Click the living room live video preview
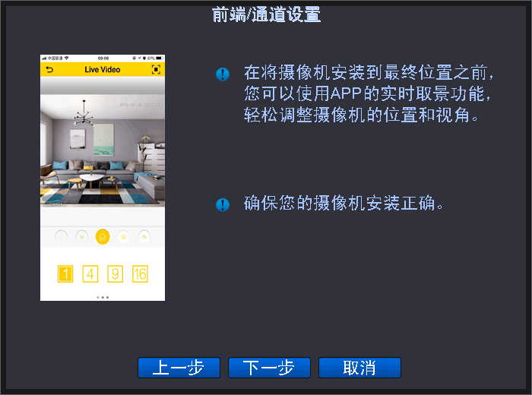Screen dimensions: 532x395 coord(103,151)
